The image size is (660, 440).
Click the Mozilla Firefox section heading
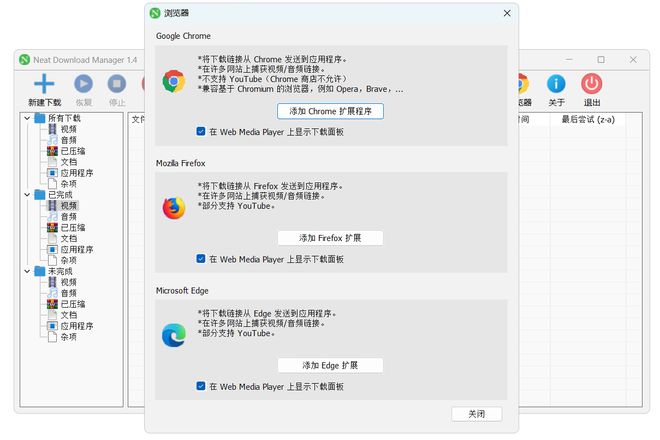pyautogui.click(x=181, y=163)
